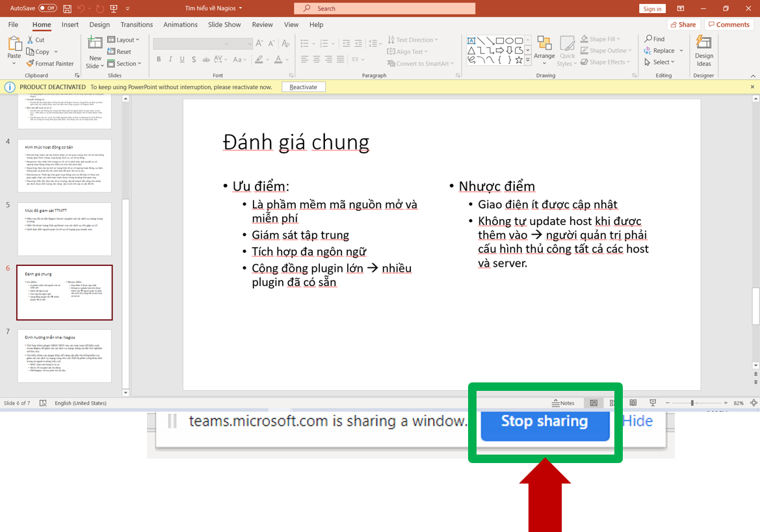The width and height of the screenshot is (760, 532).
Task: Switch to Slide Sorter view
Action: [x=612, y=403]
